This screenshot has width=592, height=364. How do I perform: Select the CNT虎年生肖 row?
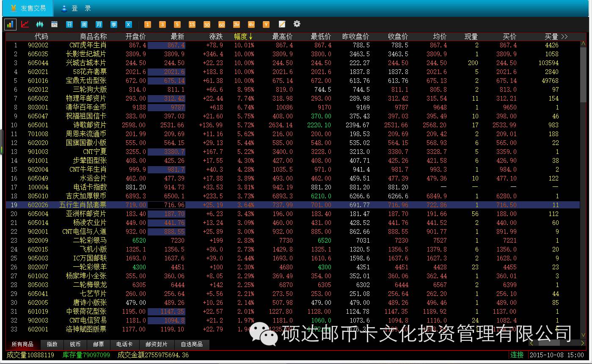292,45
